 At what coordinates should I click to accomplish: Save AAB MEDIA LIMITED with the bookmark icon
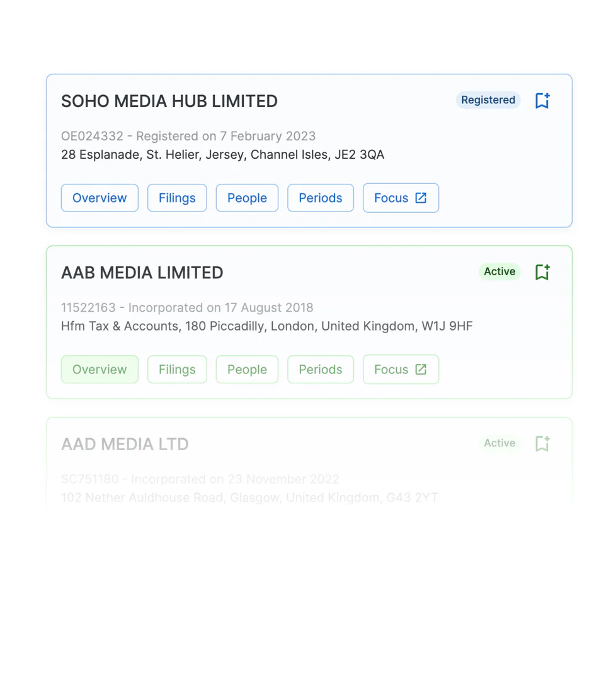542,272
